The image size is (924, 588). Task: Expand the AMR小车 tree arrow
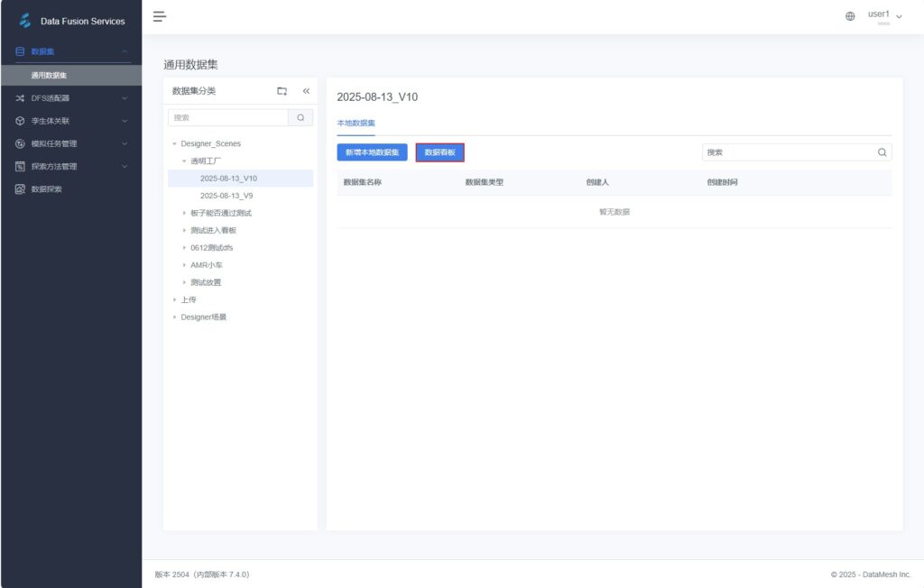click(184, 265)
